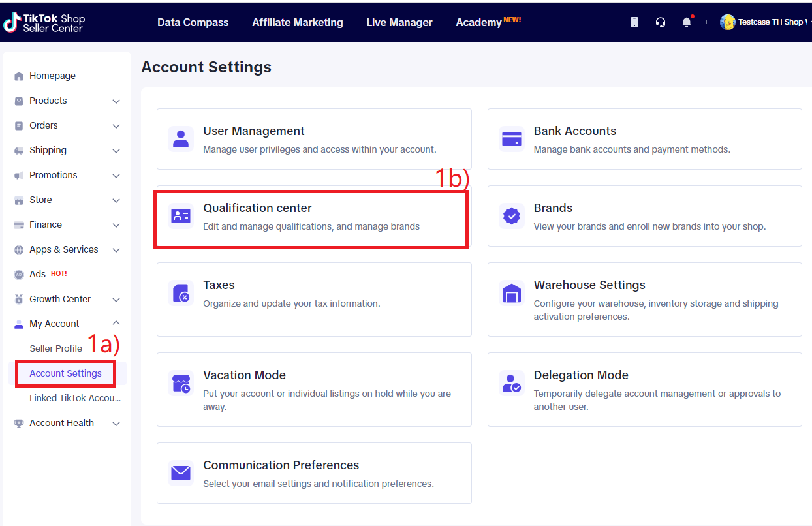The image size is (812, 526).
Task: Expand the Growth Center chevron
Action: (116, 300)
